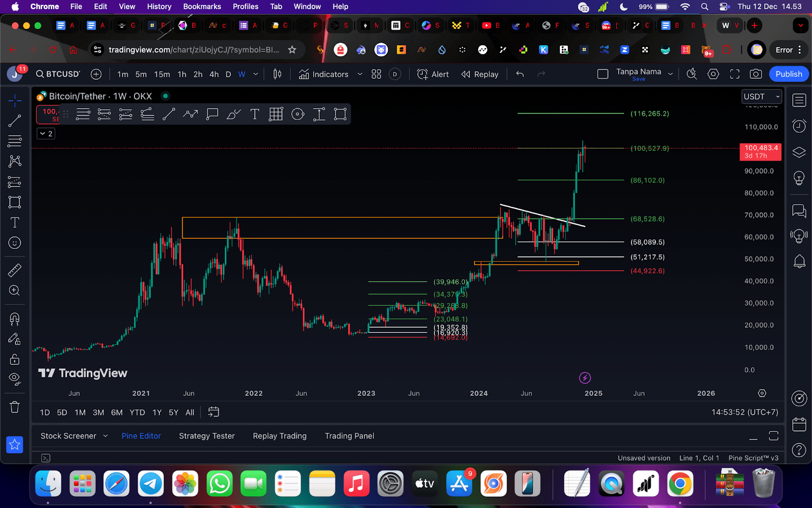Select the Text tool in left toolbar
The width and height of the screenshot is (812, 508).
tap(15, 223)
